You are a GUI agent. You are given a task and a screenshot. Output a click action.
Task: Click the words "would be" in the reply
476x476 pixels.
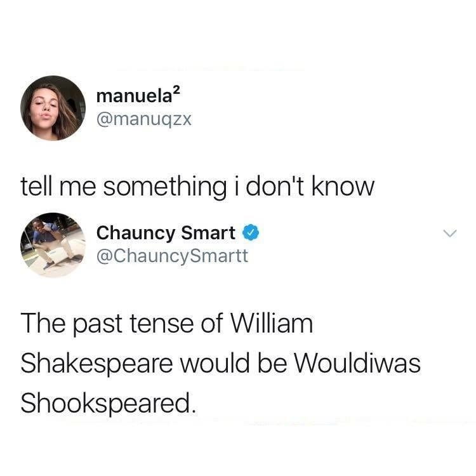pos(234,363)
